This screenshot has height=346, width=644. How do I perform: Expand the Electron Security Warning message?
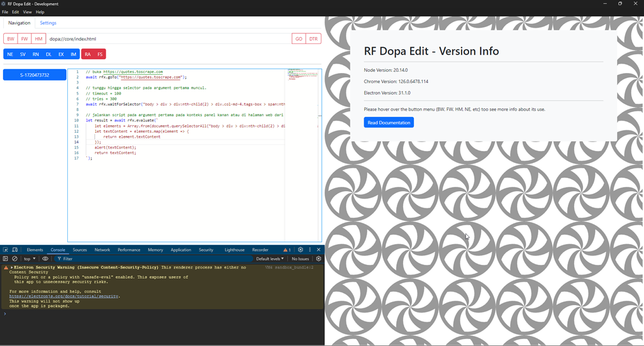(12, 267)
